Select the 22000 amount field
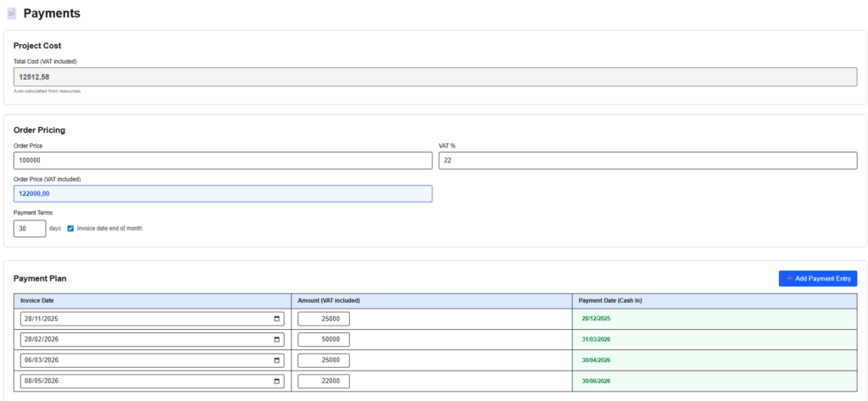Viewport: 868px width, 401px height. tap(323, 382)
